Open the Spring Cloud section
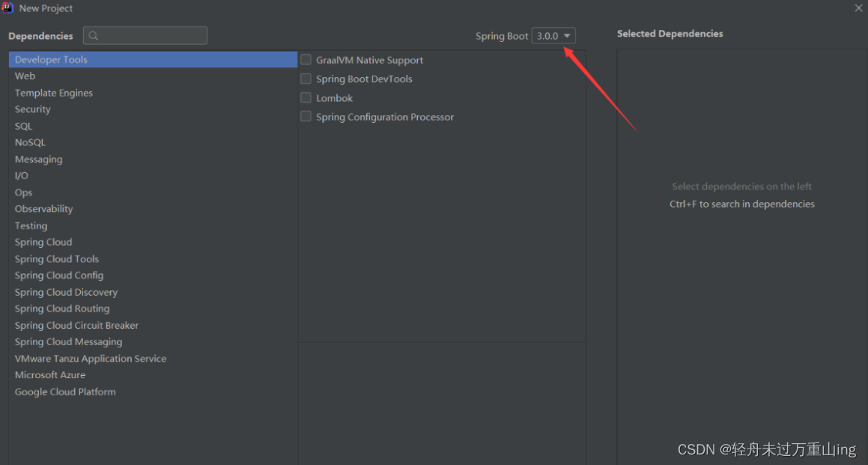Screen dimensions: 868x465 pos(43,242)
